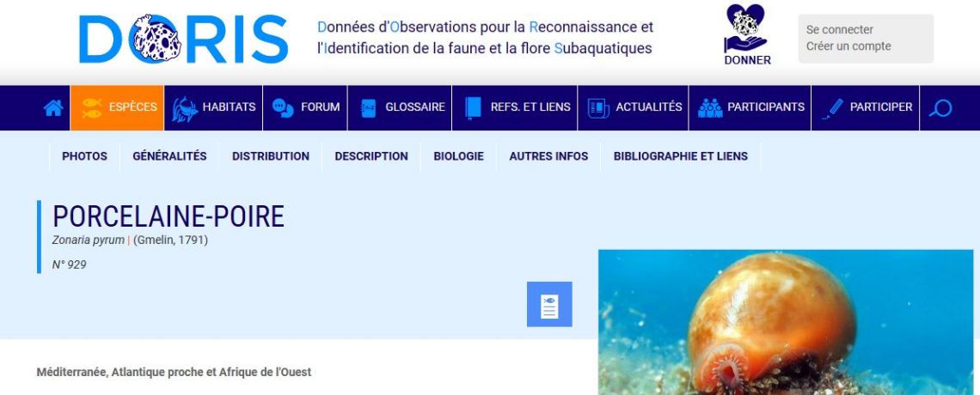
Task: Select GLOSSAIRE in the navigation bar
Action: pyautogui.click(x=400, y=107)
